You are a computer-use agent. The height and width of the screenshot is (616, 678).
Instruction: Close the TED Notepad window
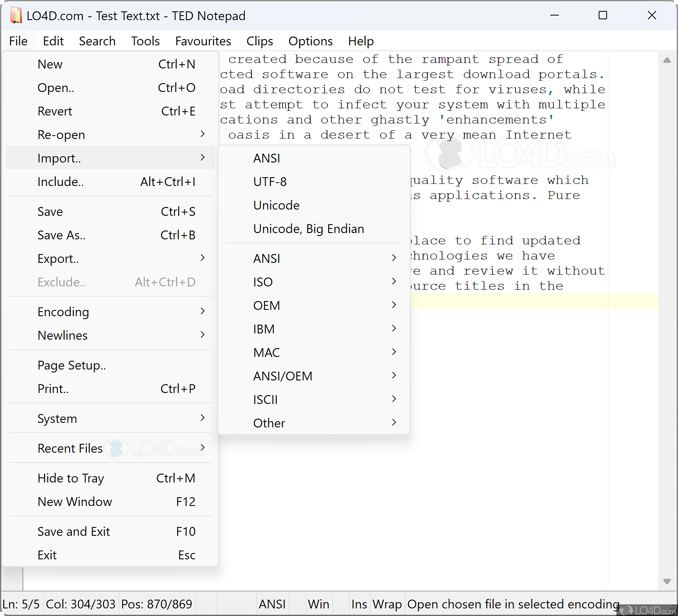click(652, 16)
